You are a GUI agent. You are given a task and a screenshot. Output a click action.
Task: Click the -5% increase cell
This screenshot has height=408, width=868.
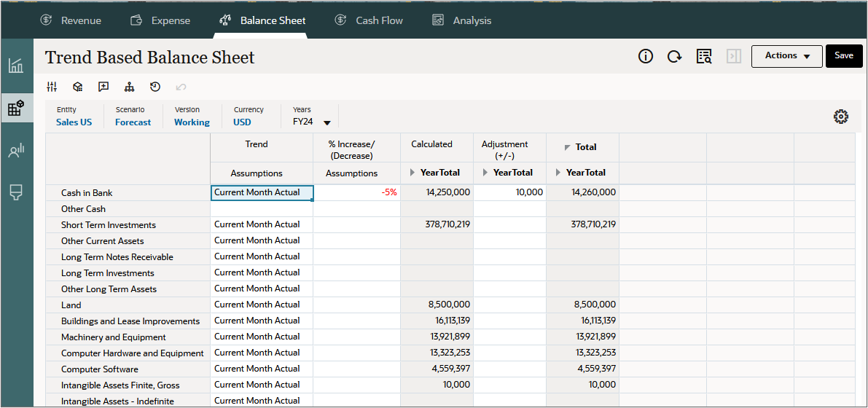tap(357, 192)
